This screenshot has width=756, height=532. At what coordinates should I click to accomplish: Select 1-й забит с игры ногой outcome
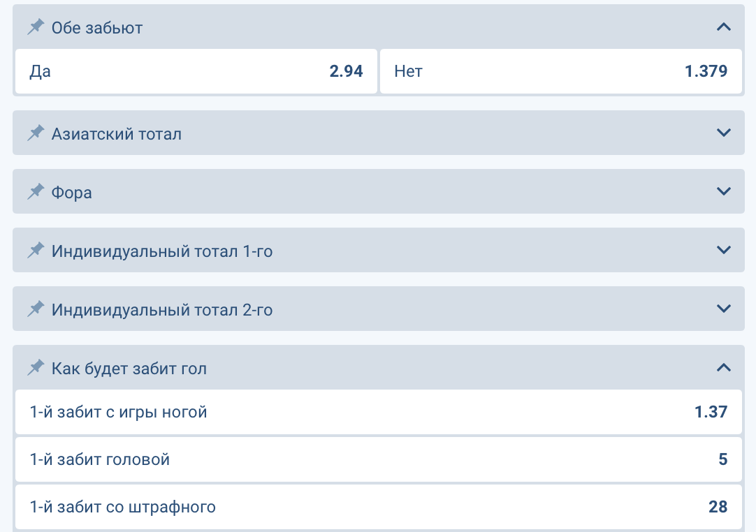378,412
